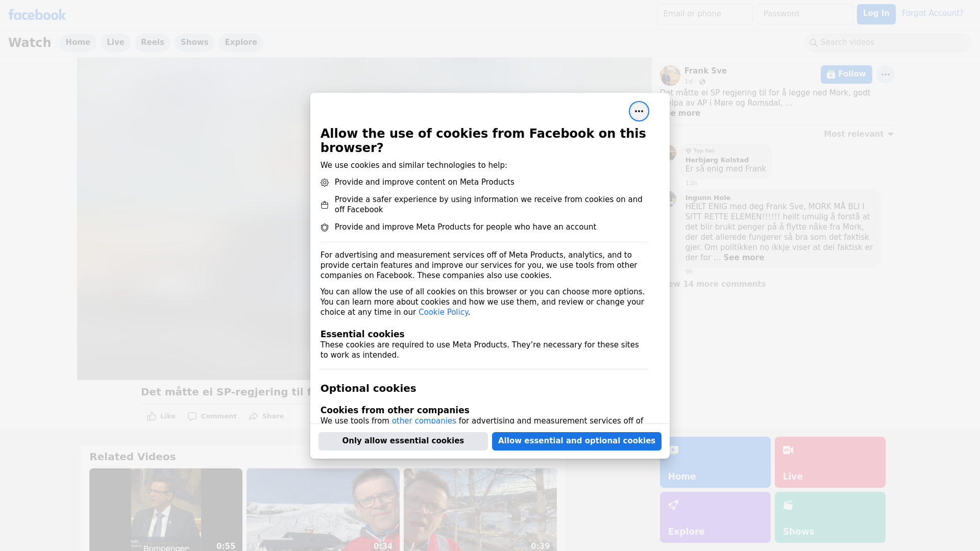The width and height of the screenshot is (980, 551).
Task: Click the 1d post timestamp
Action: point(689,82)
